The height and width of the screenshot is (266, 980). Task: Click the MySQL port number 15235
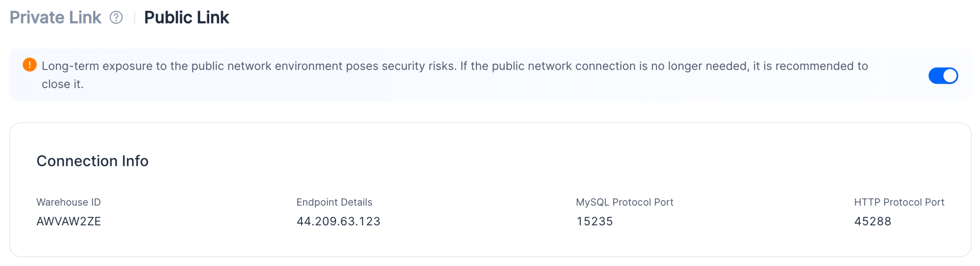click(595, 222)
